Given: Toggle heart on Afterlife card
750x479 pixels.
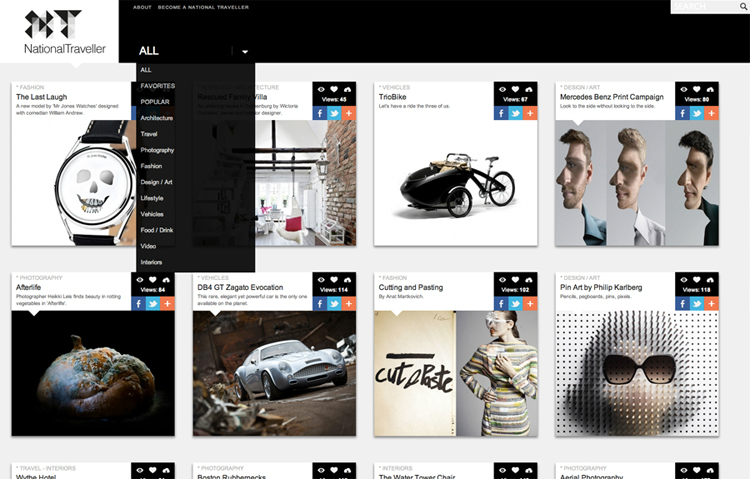Looking at the screenshot, I should pos(153,279).
